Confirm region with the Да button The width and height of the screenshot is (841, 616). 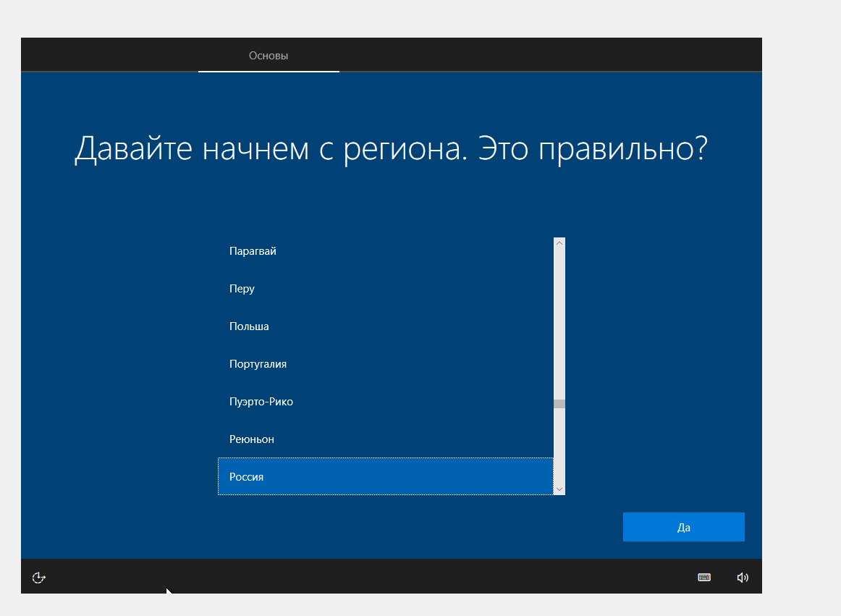coord(684,527)
